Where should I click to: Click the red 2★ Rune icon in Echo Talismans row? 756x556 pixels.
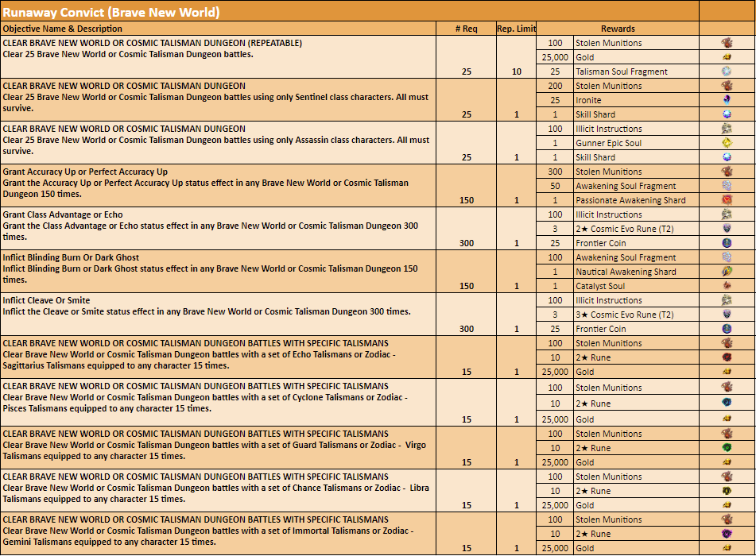point(727,357)
